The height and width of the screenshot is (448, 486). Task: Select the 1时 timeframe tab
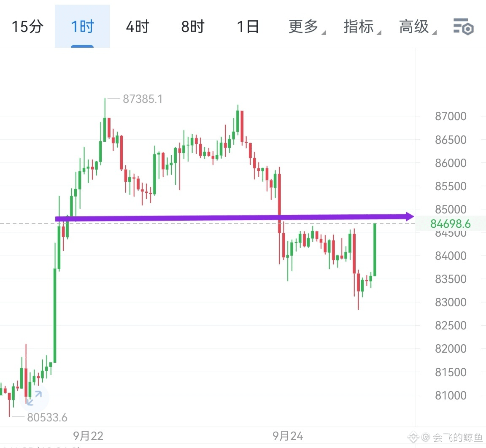(x=82, y=26)
